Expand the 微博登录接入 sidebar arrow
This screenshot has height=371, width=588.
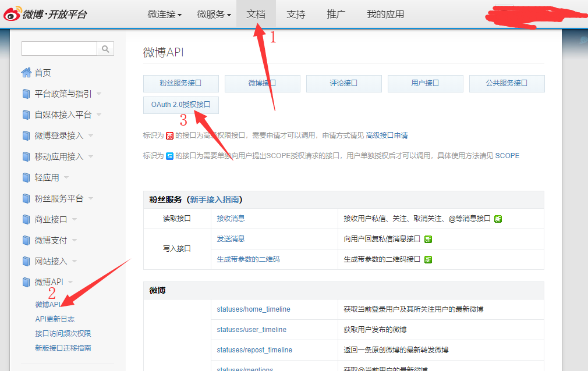point(91,135)
